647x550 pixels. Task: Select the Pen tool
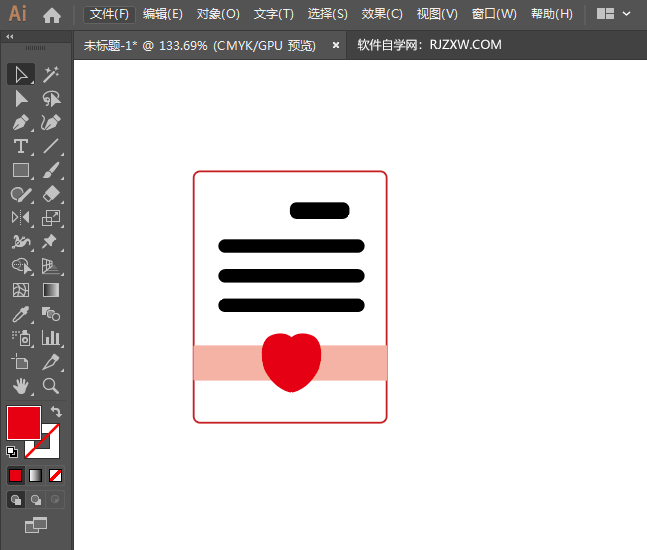[x=21, y=123]
